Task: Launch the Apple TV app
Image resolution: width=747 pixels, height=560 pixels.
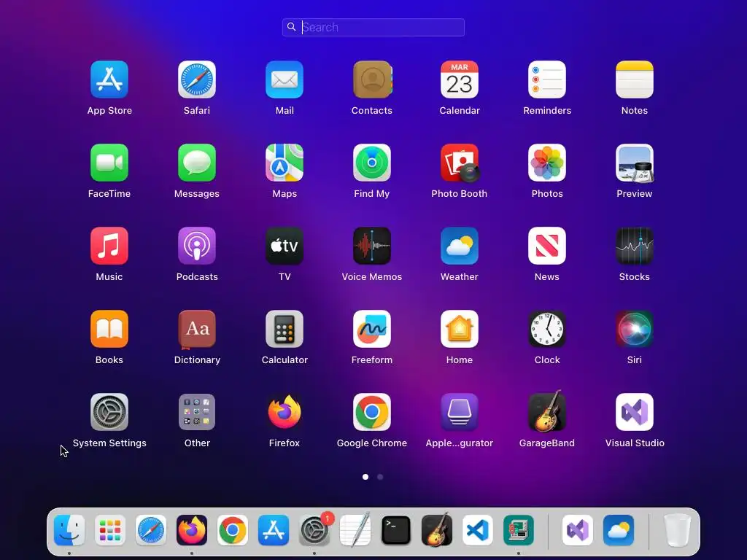Action: point(285,246)
